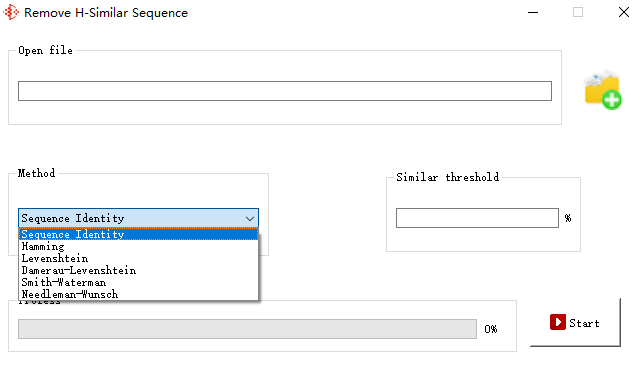Click the Similar threshold group label
Image resolution: width=642 pixels, height=373 pixels.
pyautogui.click(x=448, y=177)
